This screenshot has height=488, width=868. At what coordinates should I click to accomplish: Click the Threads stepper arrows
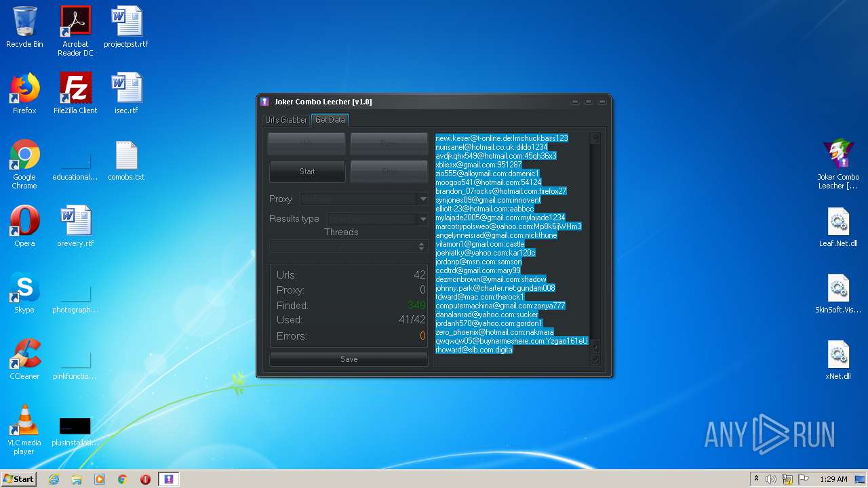click(422, 247)
